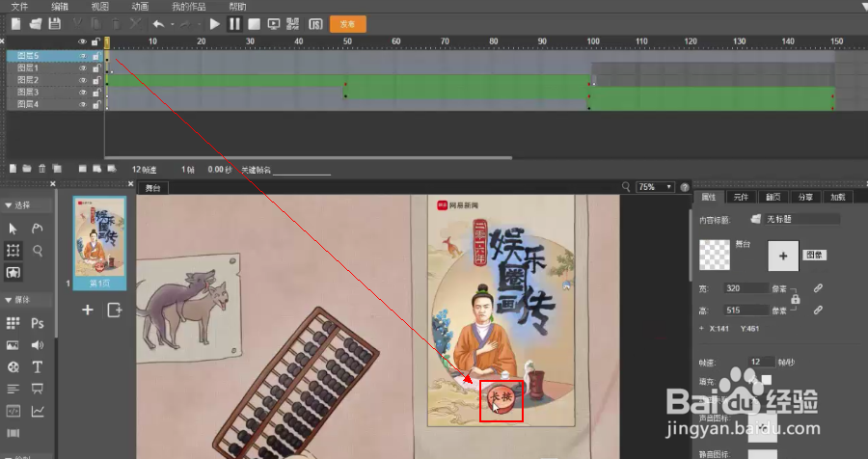This screenshot has height=459, width=868.
Task: Hide layer 图层4 with eye icon
Action: (x=83, y=104)
